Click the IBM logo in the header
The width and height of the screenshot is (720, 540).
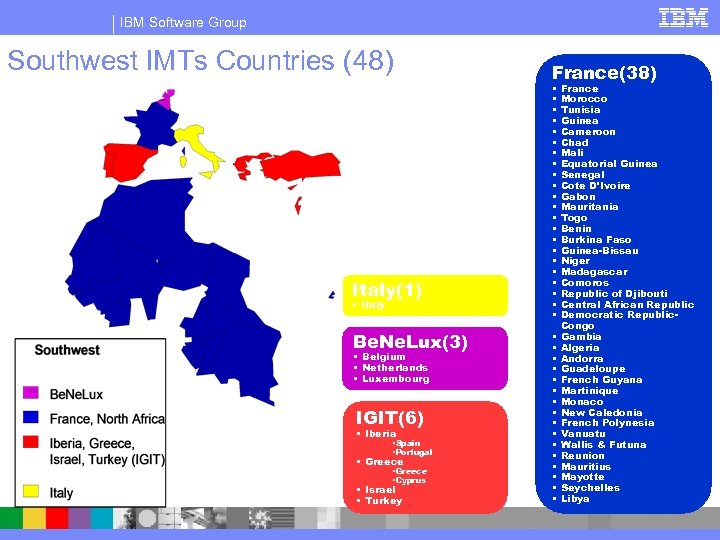[x=683, y=18]
